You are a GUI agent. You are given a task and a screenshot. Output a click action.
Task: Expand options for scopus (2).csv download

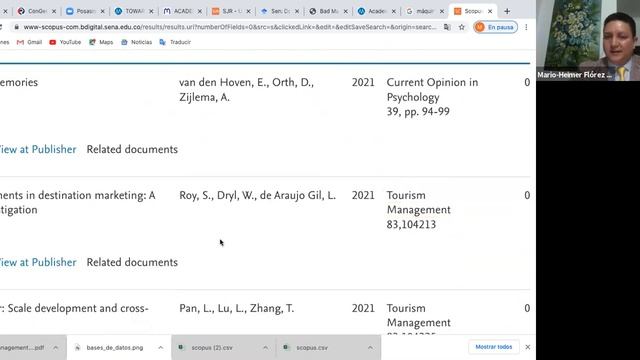265,348
